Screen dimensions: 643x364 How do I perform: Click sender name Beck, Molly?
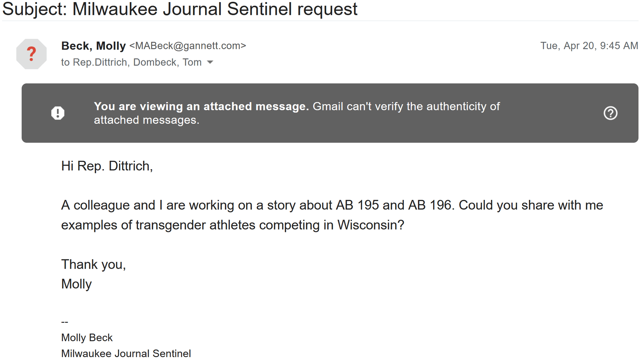point(93,46)
